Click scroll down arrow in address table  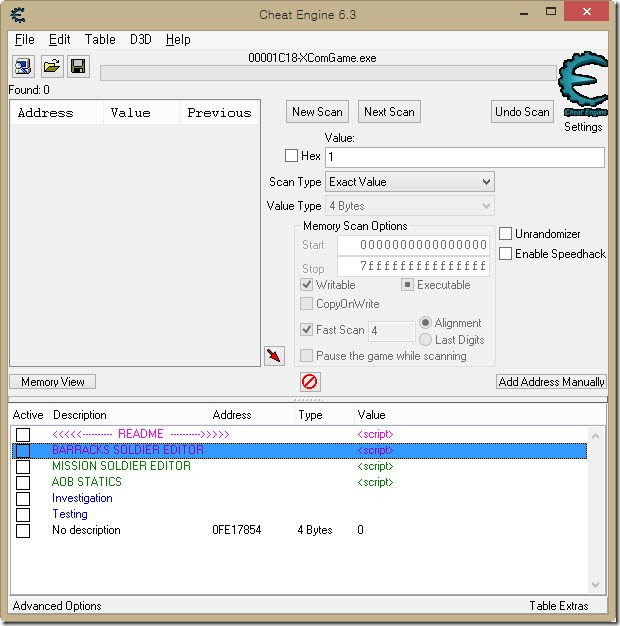(595, 585)
